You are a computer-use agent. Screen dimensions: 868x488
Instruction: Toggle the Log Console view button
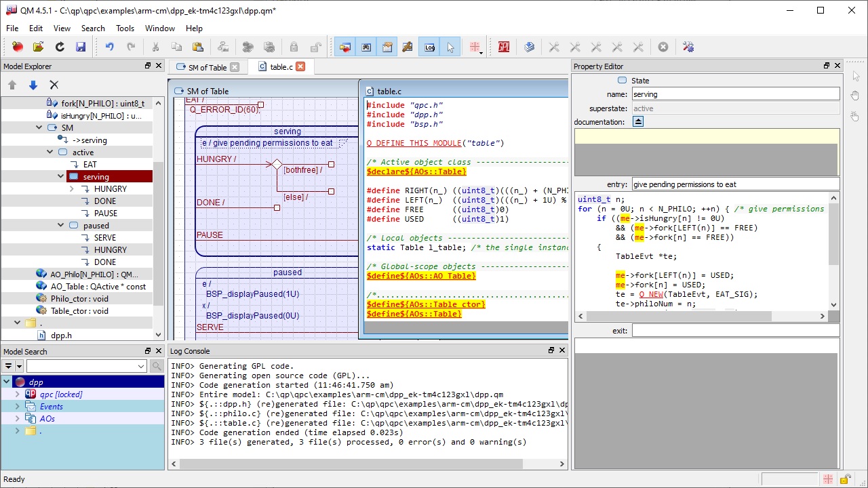tap(429, 47)
